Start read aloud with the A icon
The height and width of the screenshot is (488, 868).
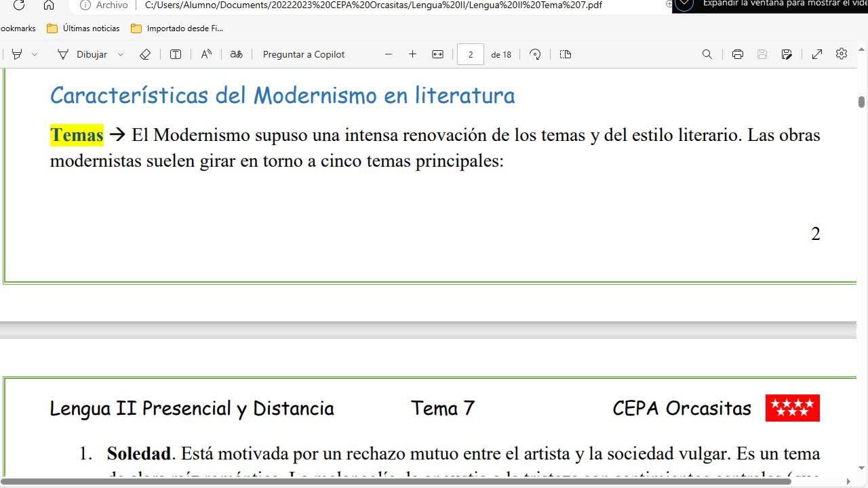click(x=206, y=54)
